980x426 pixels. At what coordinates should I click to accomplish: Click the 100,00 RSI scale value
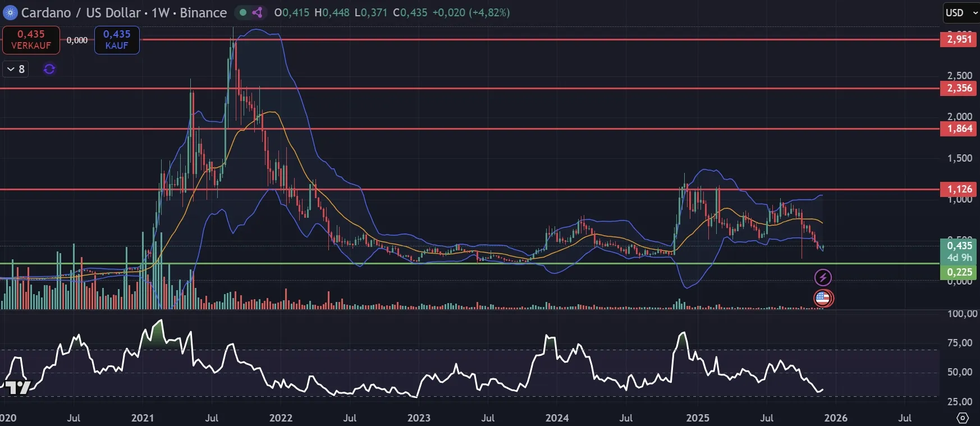coord(963,314)
